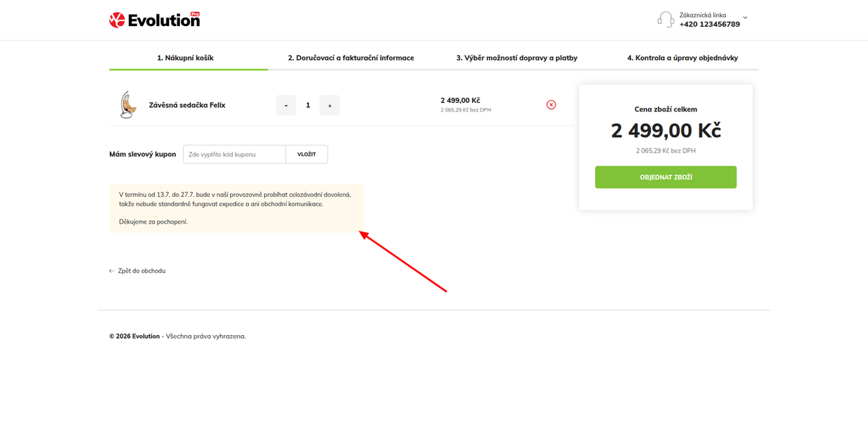Click the 'Děkujeme za pochopení.' notice text
The image size is (868, 445).
(153, 221)
